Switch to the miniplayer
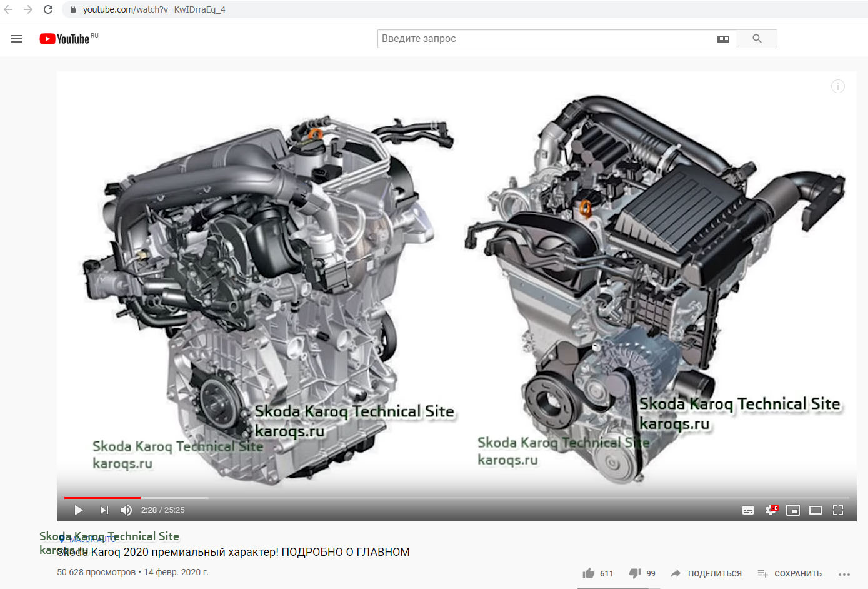The image size is (868, 589). [x=793, y=510]
